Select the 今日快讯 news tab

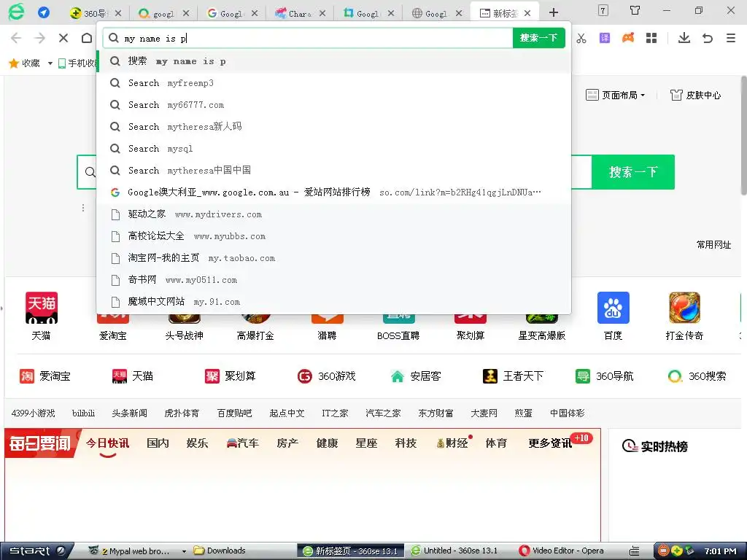[108, 443]
